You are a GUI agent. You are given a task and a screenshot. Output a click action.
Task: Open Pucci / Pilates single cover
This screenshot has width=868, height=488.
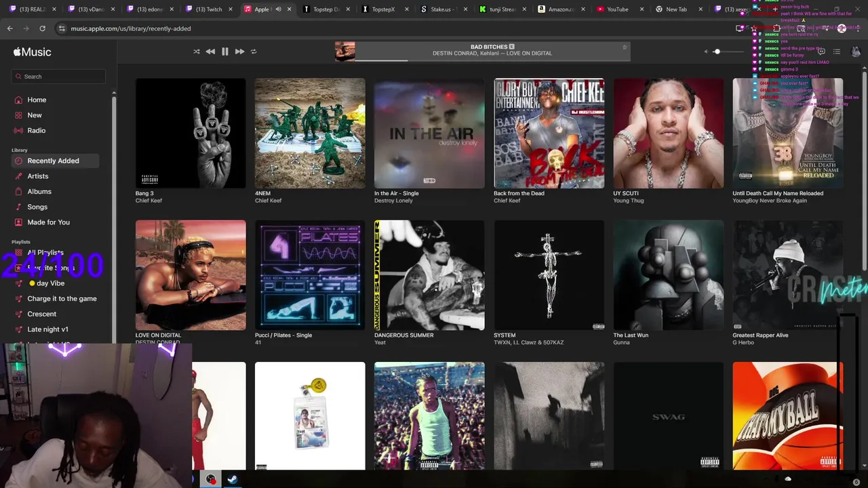pos(310,275)
